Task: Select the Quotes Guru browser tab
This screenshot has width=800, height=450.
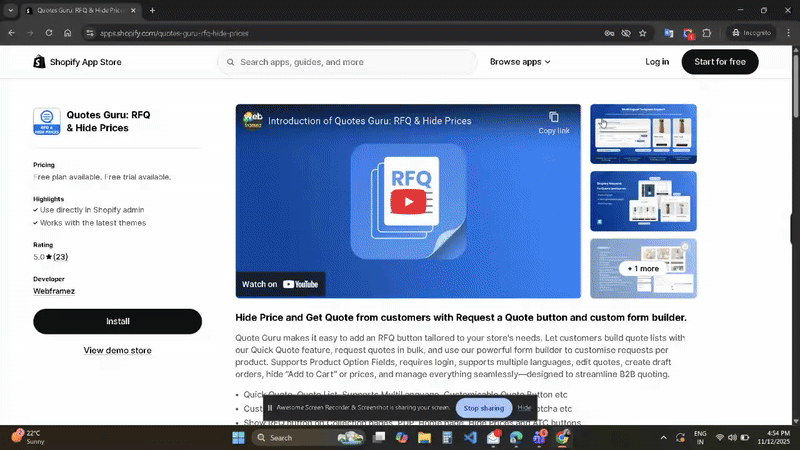Action: click(x=80, y=10)
